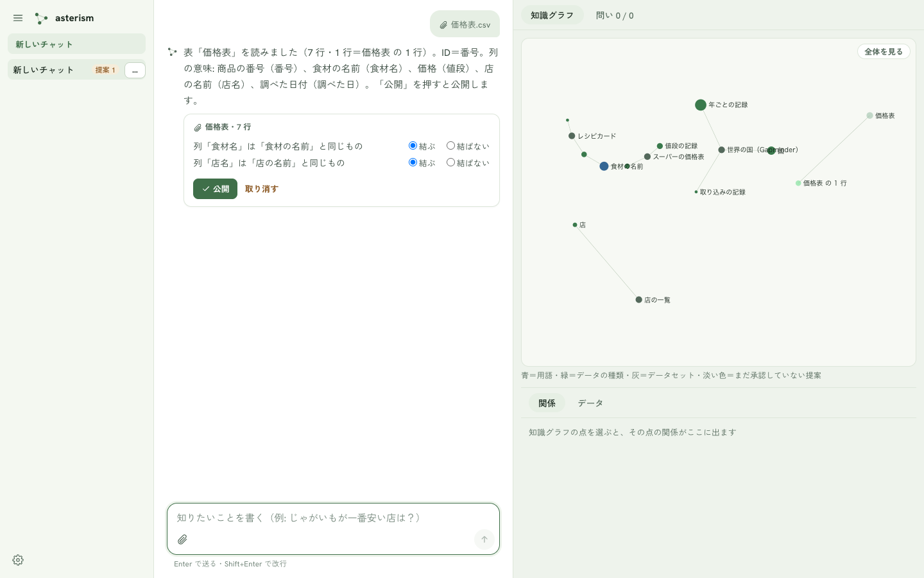Click the paperclip attach icon in input
The image size is (924, 578).
tap(182, 539)
